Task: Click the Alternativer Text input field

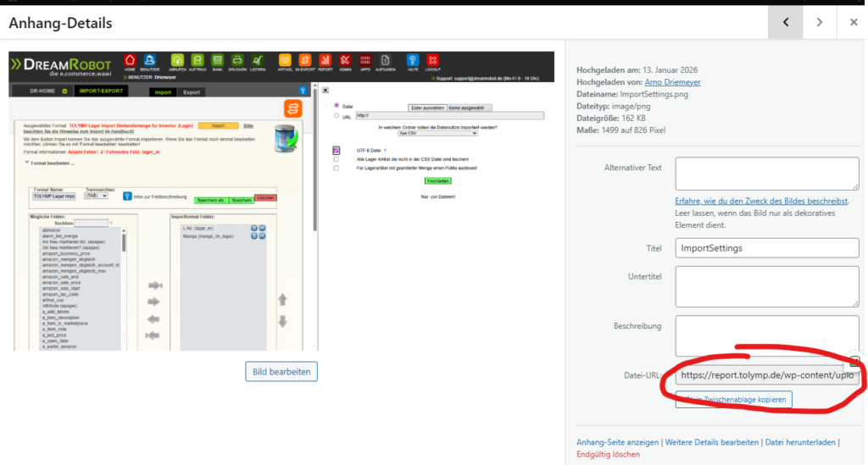Action: [x=766, y=174]
